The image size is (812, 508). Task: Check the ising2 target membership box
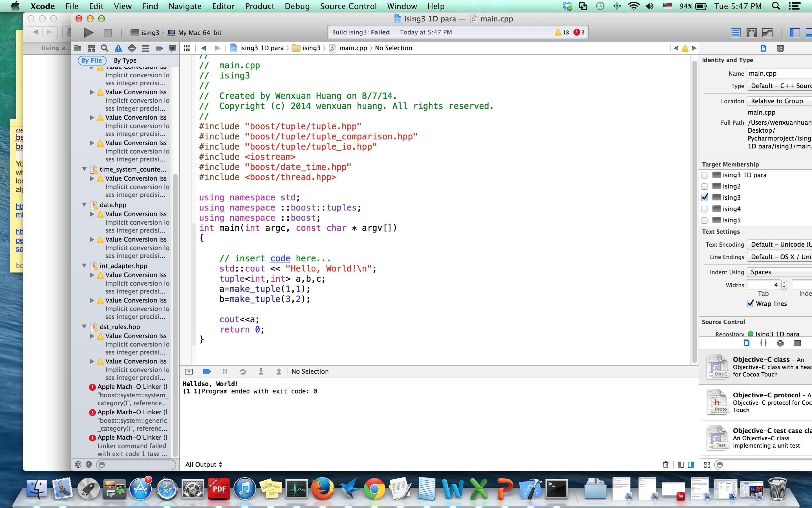[x=705, y=187]
